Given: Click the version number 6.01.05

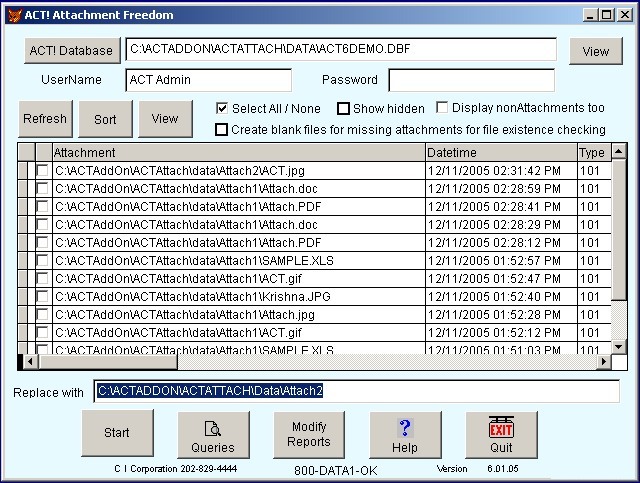Looking at the screenshot, I should click(503, 469).
